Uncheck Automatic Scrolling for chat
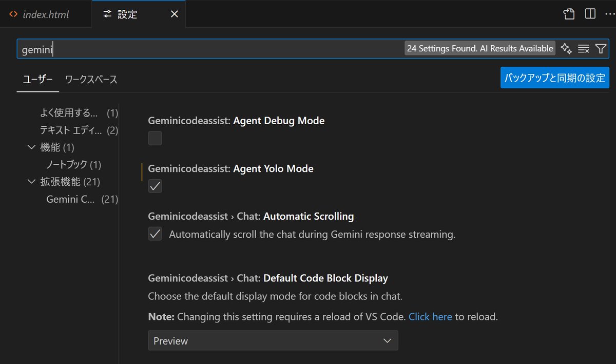Viewport: 616px width, 364px height. pyautogui.click(x=155, y=234)
